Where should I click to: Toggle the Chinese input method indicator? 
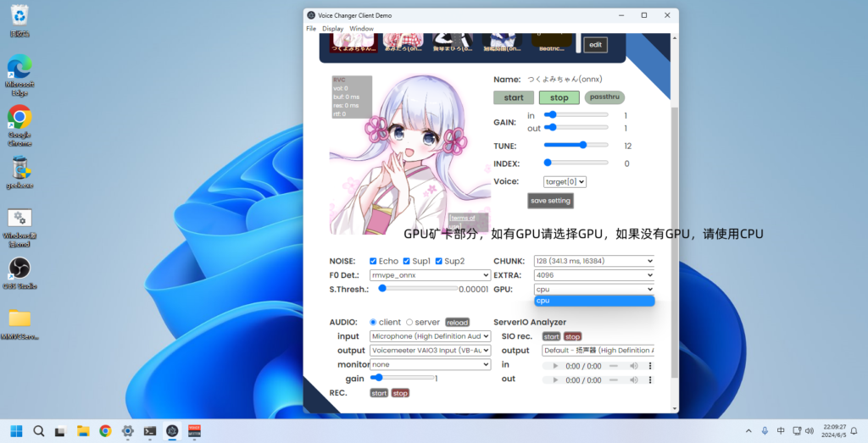point(781,431)
